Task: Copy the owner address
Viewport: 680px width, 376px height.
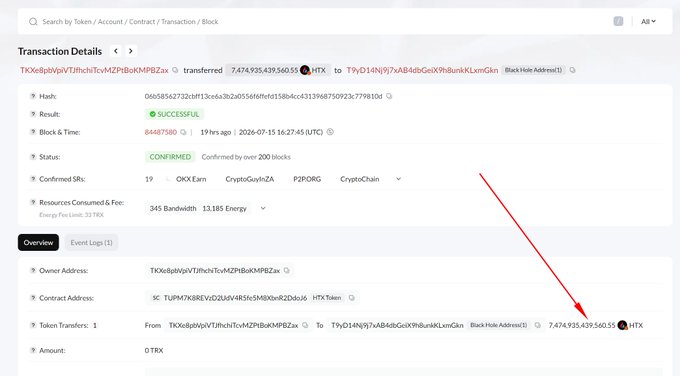Action: pos(287,270)
